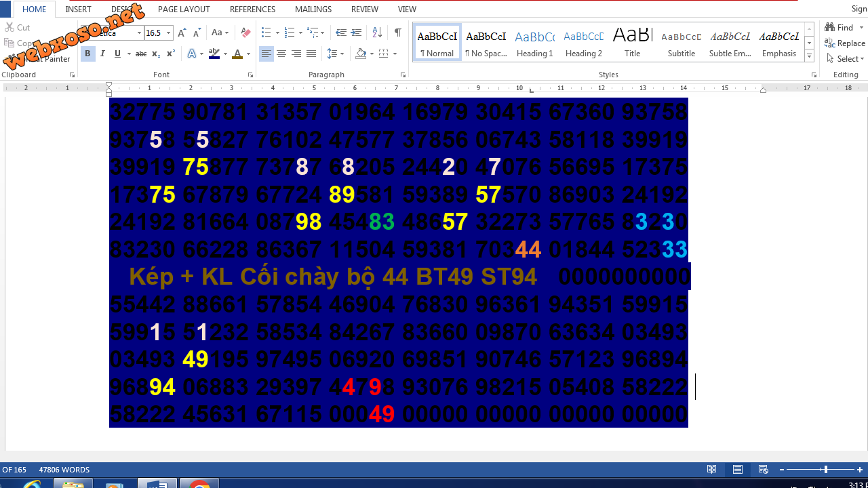
Task: Open the PAGE LAYOUT tab
Action: click(184, 9)
